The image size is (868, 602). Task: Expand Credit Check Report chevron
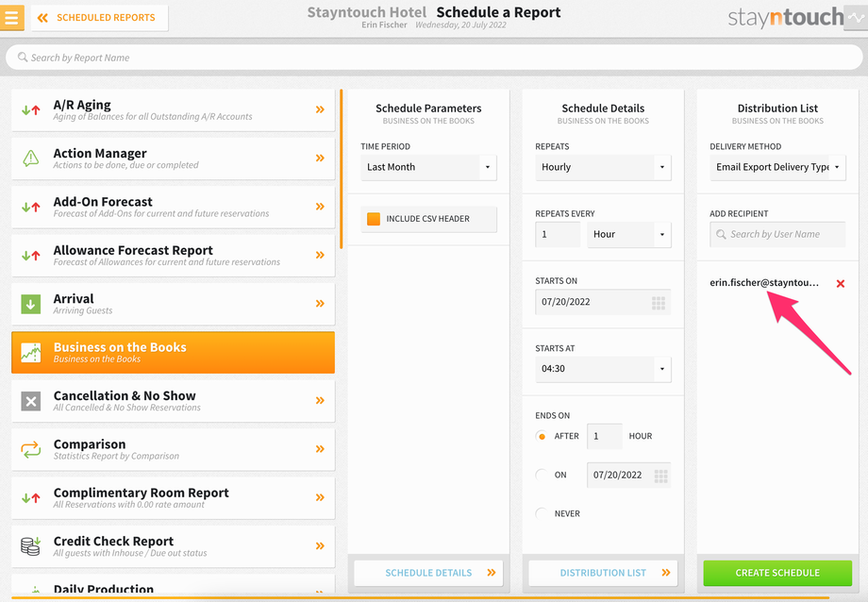[320, 545]
